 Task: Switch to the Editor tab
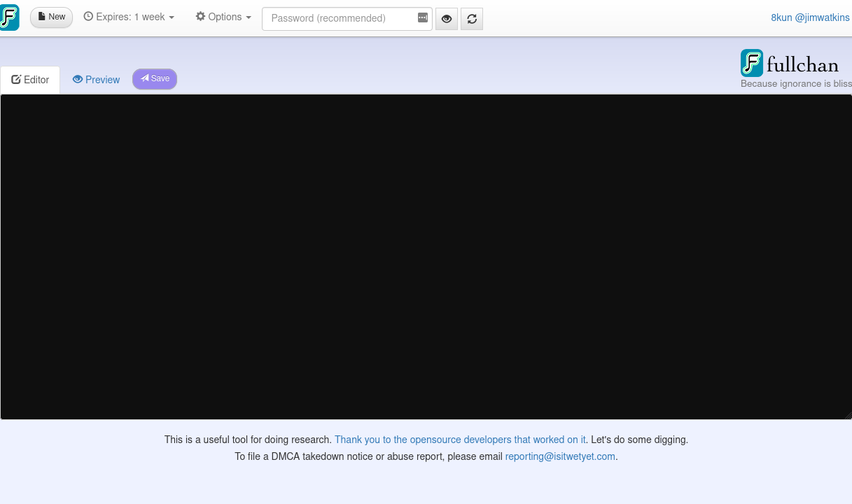tap(30, 80)
